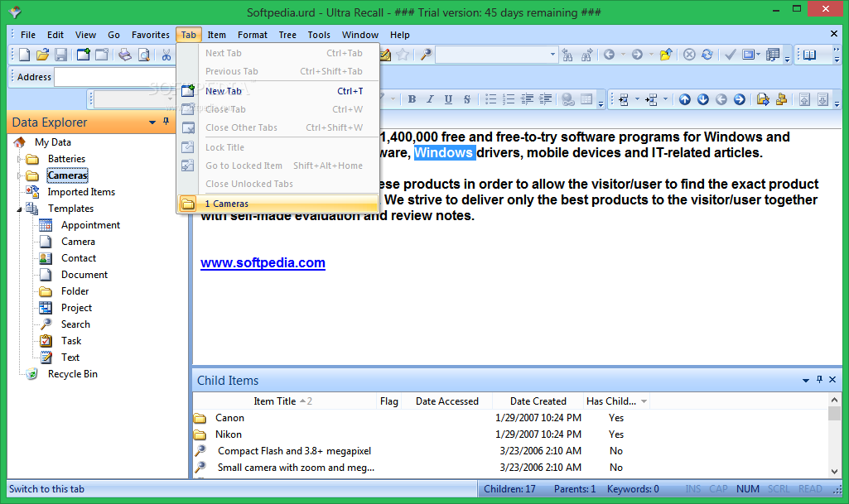Go up to parent folder icon

666,54
